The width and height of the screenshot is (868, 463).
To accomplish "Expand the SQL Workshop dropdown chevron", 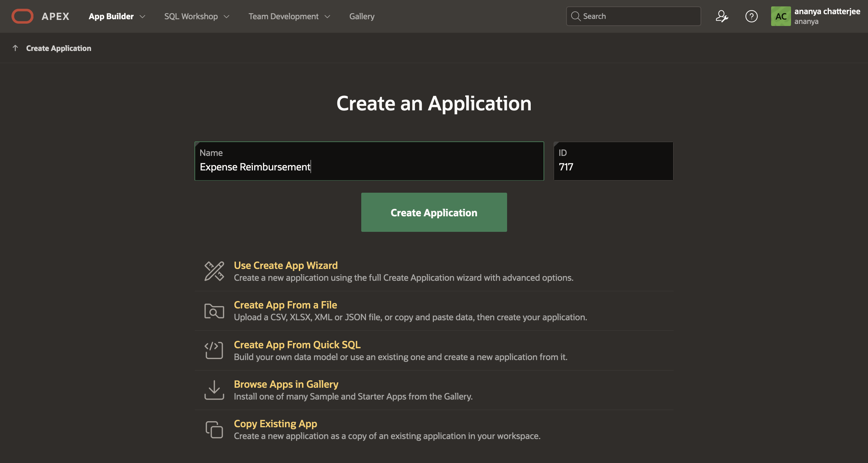I will tap(227, 16).
